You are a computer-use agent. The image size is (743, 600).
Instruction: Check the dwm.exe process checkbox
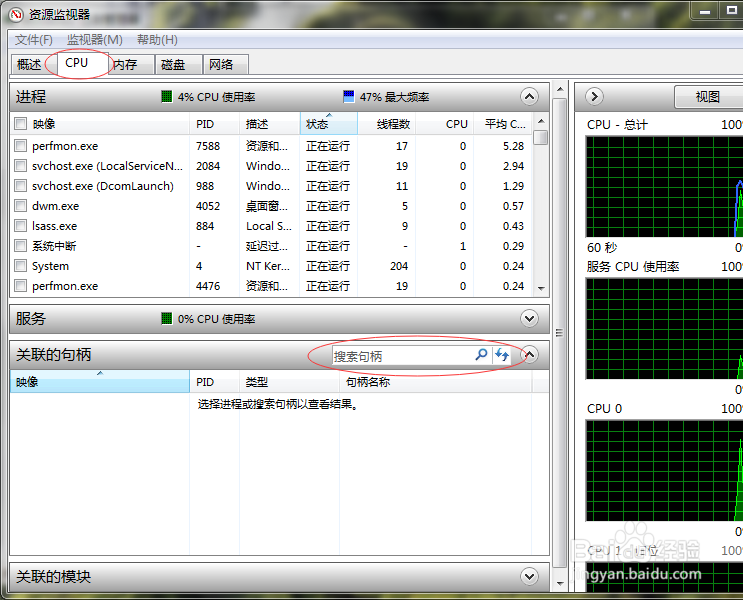click(x=20, y=206)
